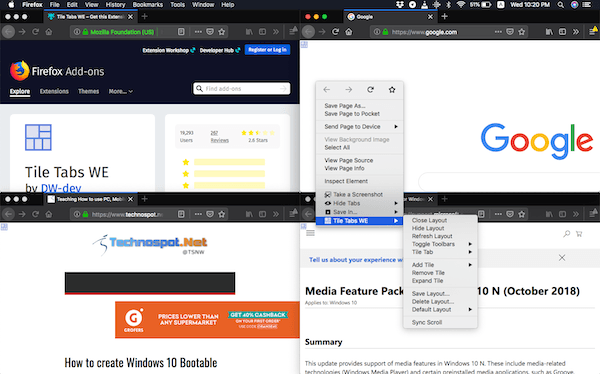Open the History menu
The image size is (600, 374).
tap(115, 5)
